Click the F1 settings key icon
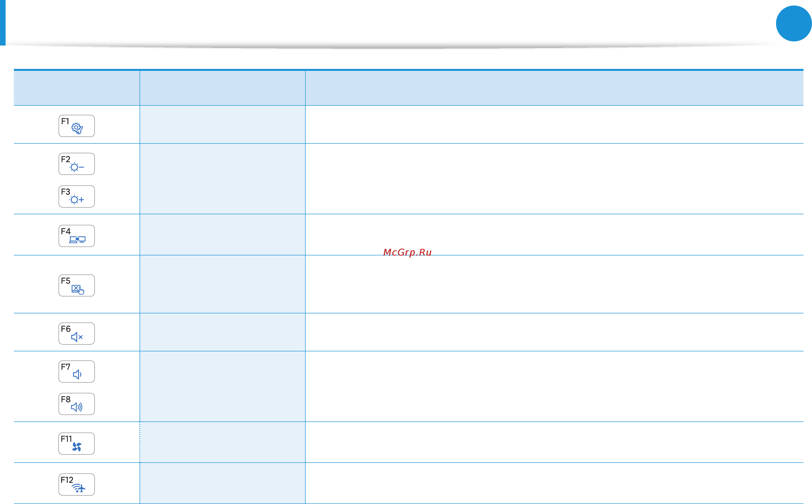Viewport: 812px width, 504px height. coord(77,126)
